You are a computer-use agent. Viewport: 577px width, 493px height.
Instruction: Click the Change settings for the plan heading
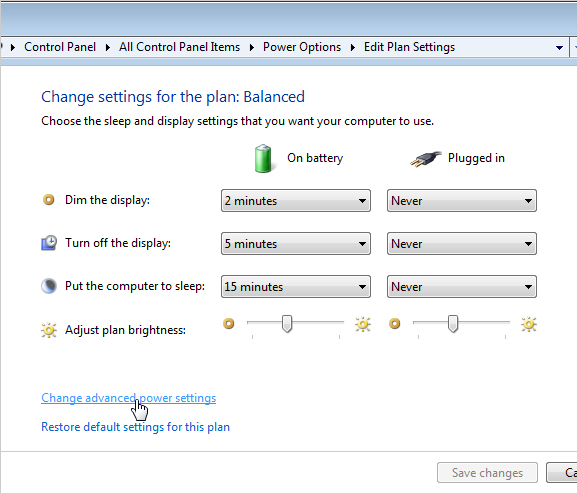click(x=173, y=97)
